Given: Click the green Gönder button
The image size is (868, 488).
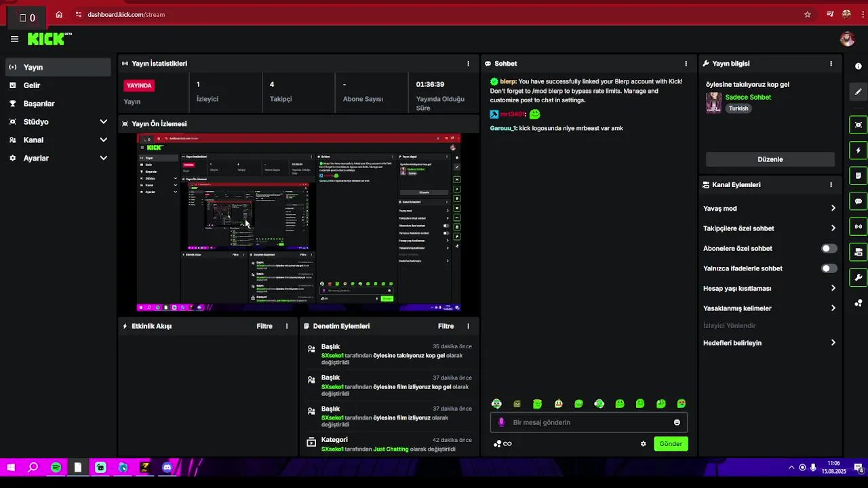Looking at the screenshot, I should [671, 444].
